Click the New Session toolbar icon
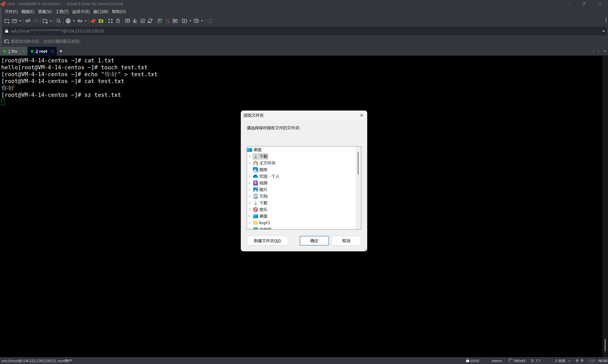This screenshot has height=364, width=608. [7, 21]
